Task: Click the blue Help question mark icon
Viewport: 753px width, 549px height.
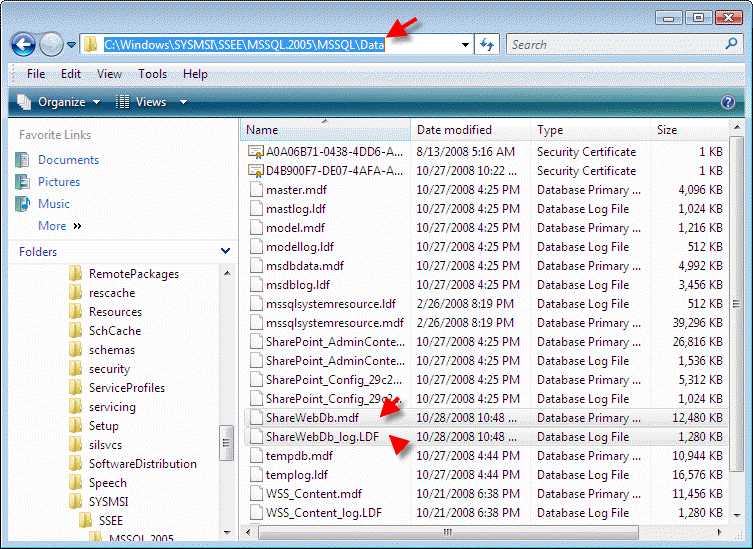Action: [x=728, y=102]
